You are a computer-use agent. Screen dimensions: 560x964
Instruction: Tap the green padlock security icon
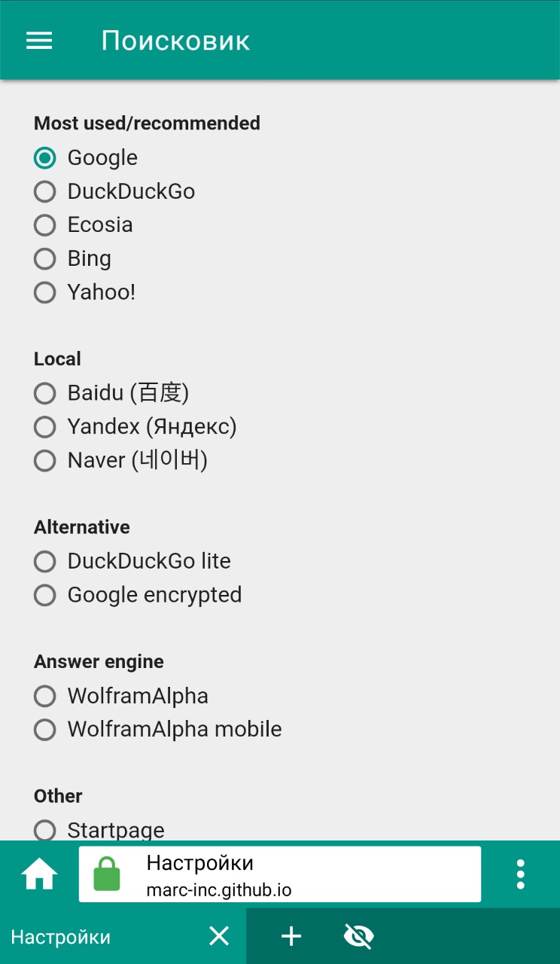tap(106, 874)
